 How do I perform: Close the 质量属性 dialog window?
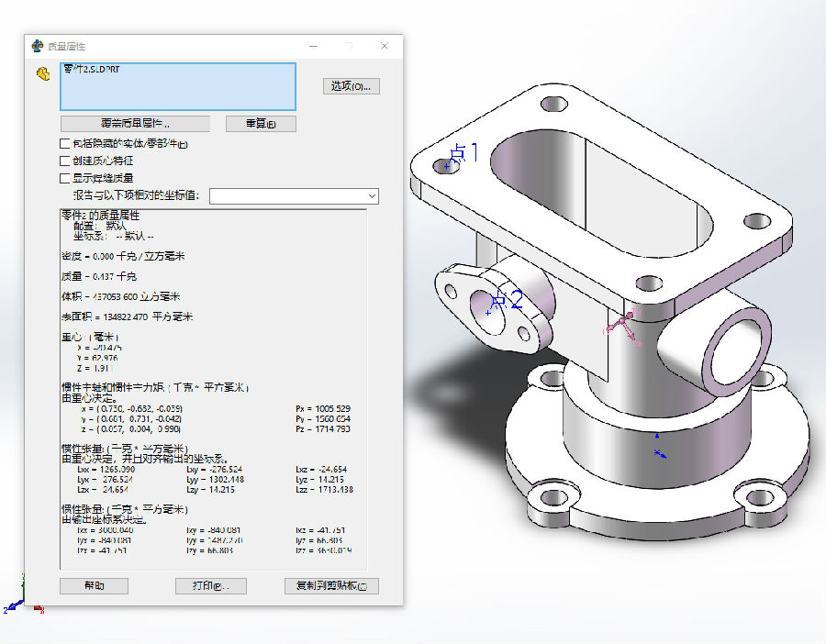385,46
